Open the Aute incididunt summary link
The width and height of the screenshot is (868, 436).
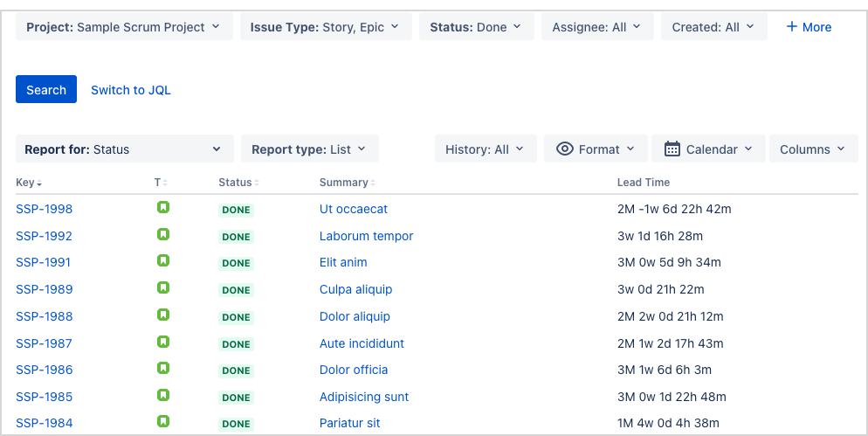pos(362,343)
